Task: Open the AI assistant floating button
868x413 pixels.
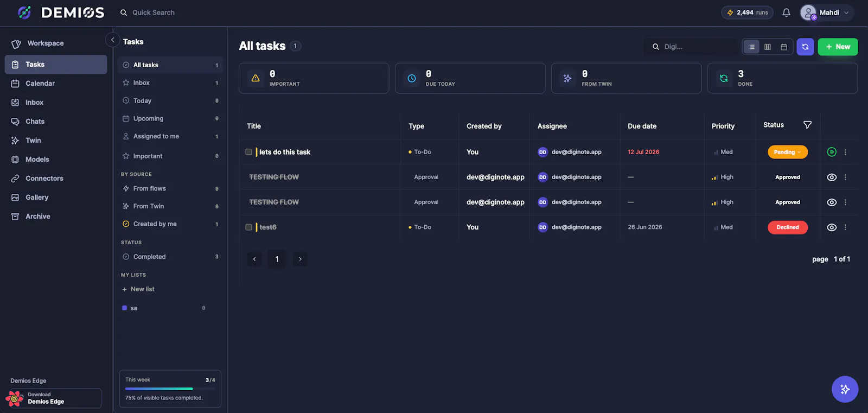Action: [x=845, y=389]
